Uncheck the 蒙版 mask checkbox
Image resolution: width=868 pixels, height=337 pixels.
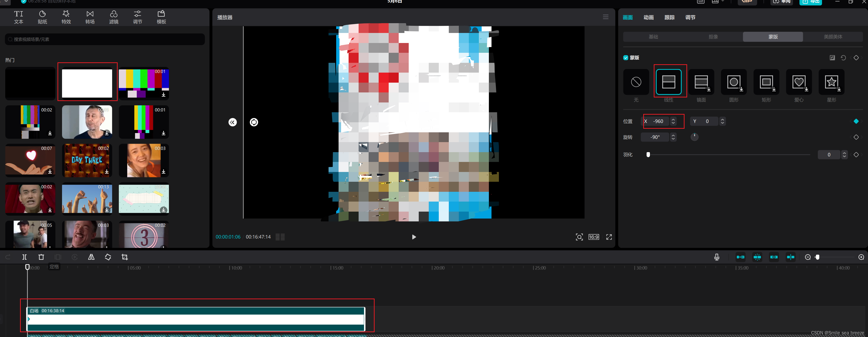tap(626, 58)
